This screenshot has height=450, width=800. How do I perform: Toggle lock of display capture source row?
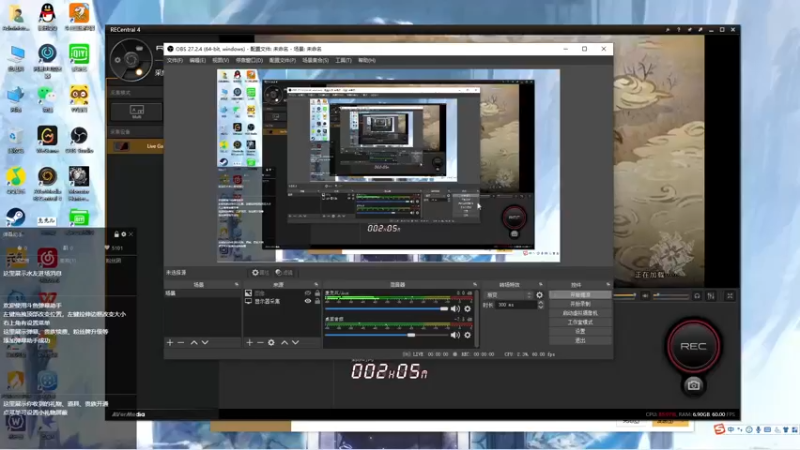coord(317,301)
